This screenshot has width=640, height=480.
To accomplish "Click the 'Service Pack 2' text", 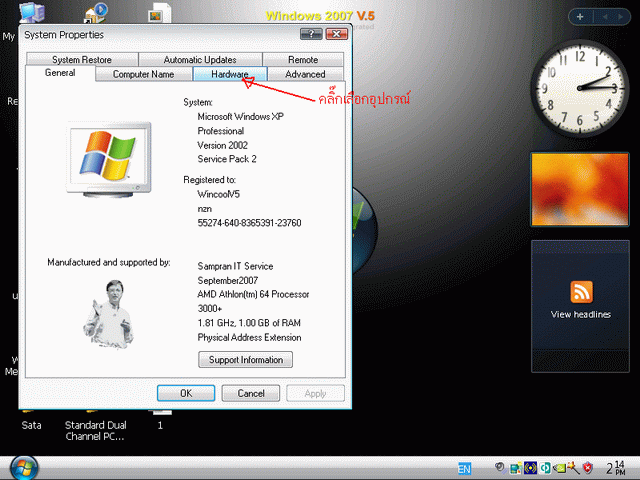I will pyautogui.click(x=227, y=159).
